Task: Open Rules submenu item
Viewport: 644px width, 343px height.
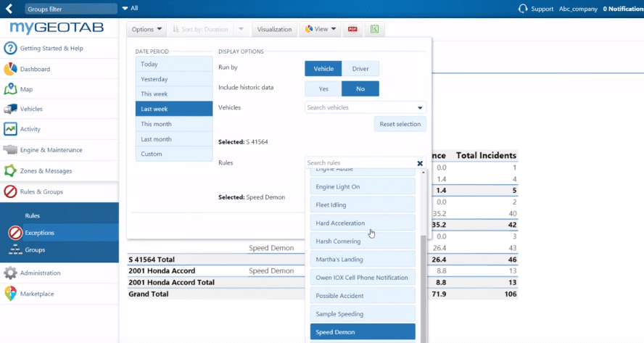Action: click(32, 215)
